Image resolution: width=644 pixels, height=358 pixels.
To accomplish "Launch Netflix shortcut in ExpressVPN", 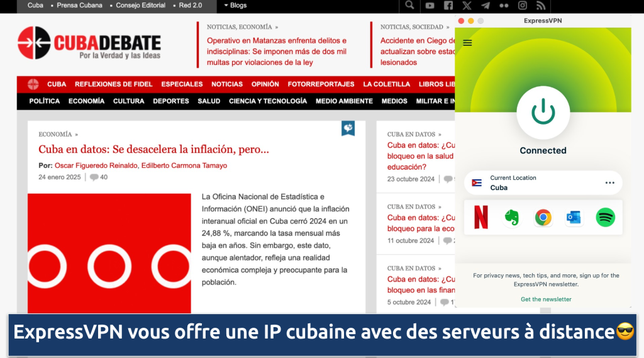I will (x=481, y=217).
